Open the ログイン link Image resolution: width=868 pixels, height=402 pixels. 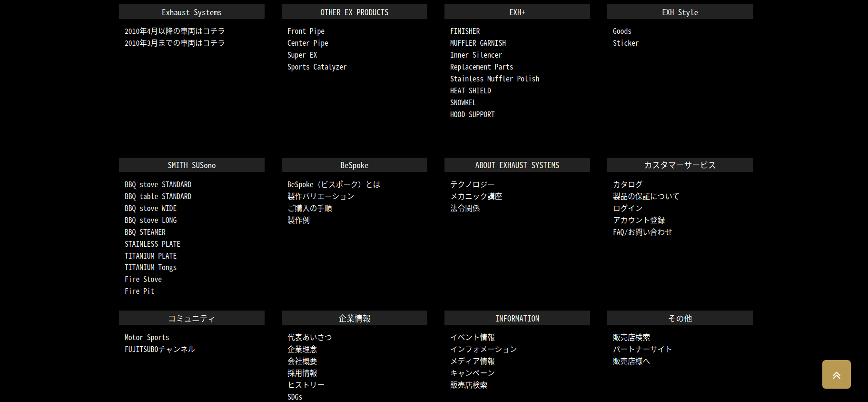[627, 209]
